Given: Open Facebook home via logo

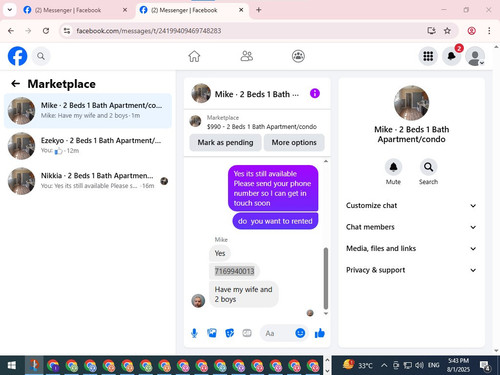Looking at the screenshot, I should pos(17,56).
